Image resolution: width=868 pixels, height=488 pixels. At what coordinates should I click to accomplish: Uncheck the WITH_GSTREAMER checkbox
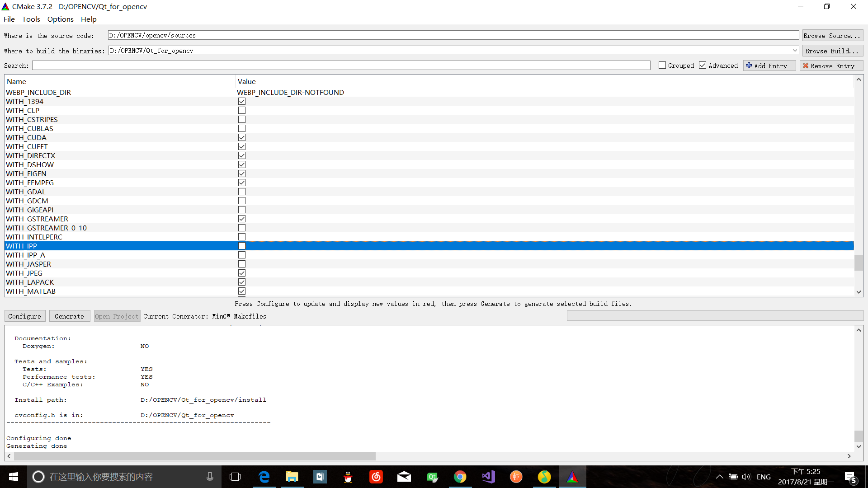click(242, 219)
